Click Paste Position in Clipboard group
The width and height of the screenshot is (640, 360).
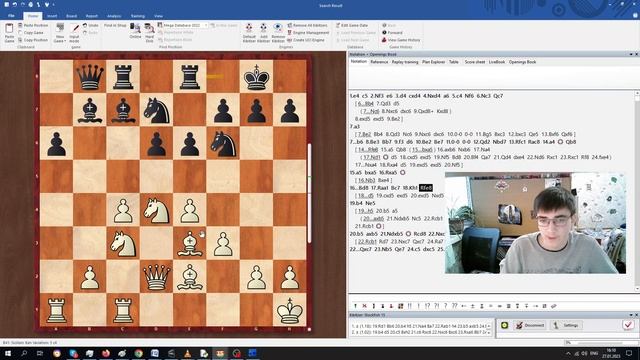click(x=33, y=25)
